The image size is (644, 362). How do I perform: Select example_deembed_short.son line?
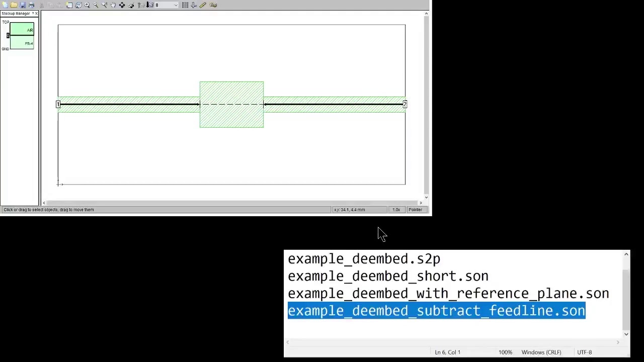click(x=388, y=276)
